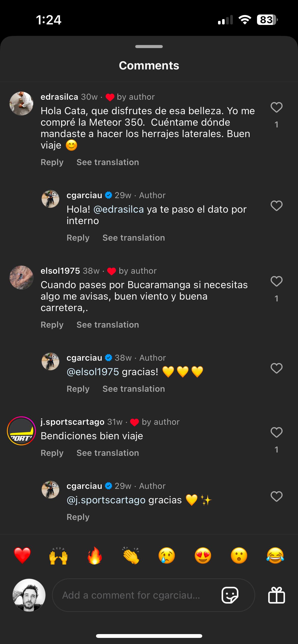Tap the raised hands emoji reaction
This screenshot has width=298, height=644.
click(x=58, y=555)
